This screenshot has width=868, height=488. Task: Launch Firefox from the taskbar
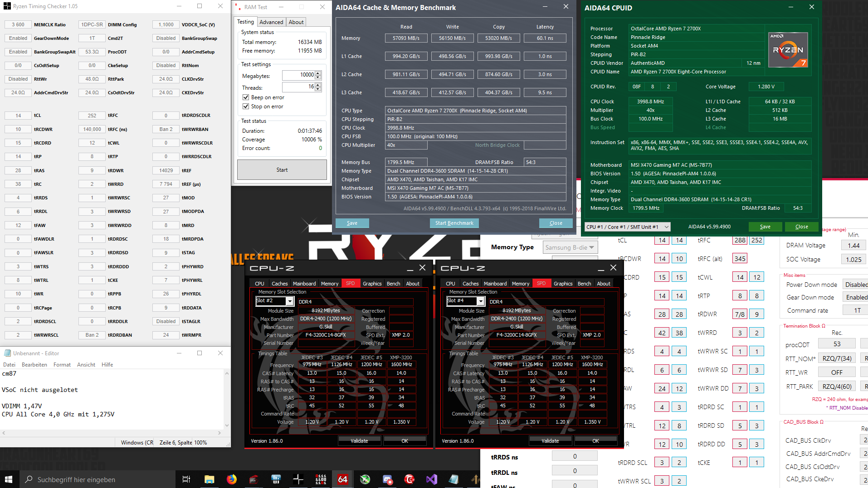point(231,479)
